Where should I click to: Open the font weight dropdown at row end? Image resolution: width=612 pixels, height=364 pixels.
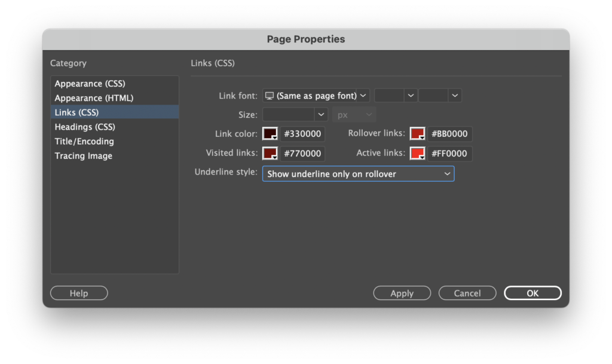pyautogui.click(x=440, y=96)
